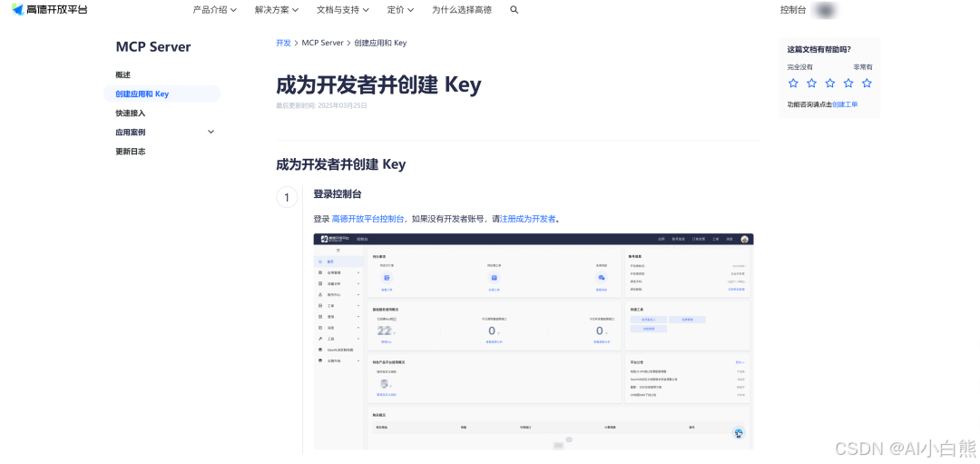Open the search magnifier in top navigation
The height and width of the screenshot is (464, 980).
click(x=514, y=10)
